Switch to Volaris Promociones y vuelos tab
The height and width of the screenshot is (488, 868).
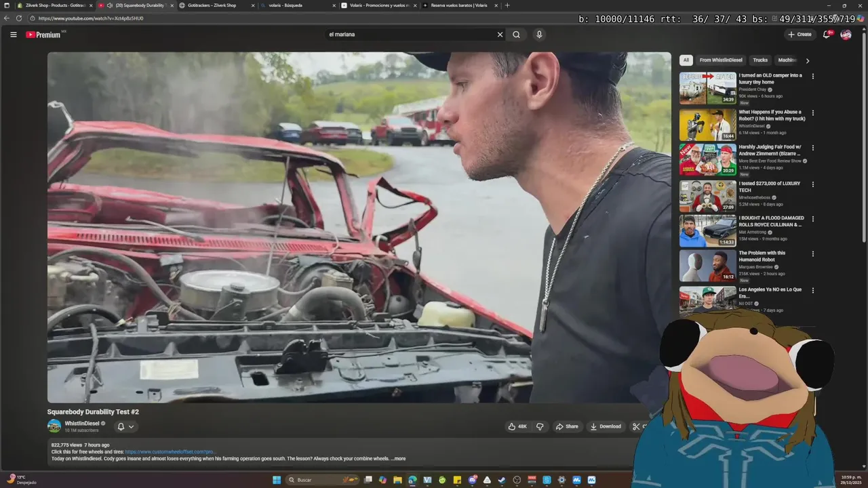(378, 5)
